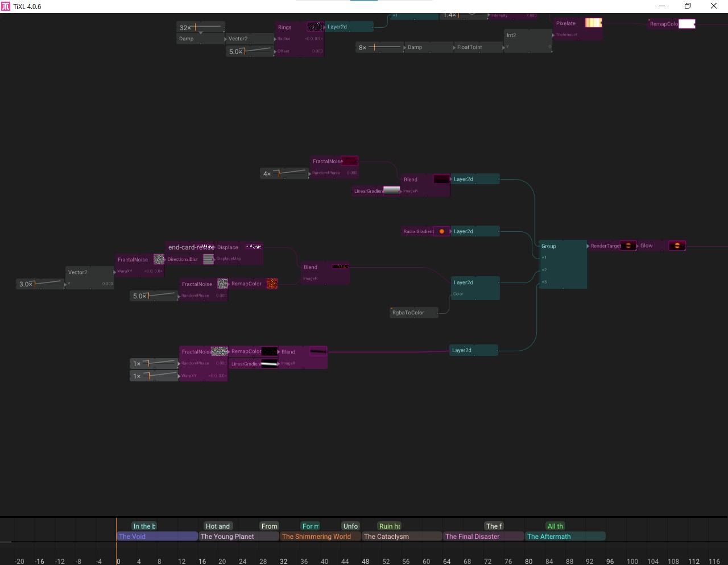Click the TiXL logo icon in title bar

click(x=6, y=6)
